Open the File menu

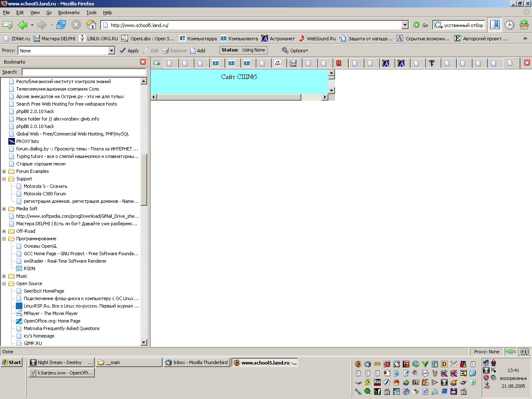[x=6, y=12]
